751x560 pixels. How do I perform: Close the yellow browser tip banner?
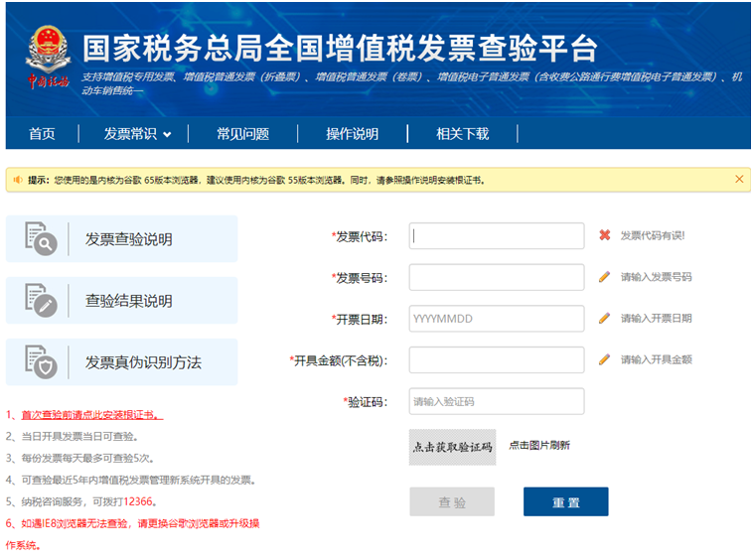pos(739,179)
